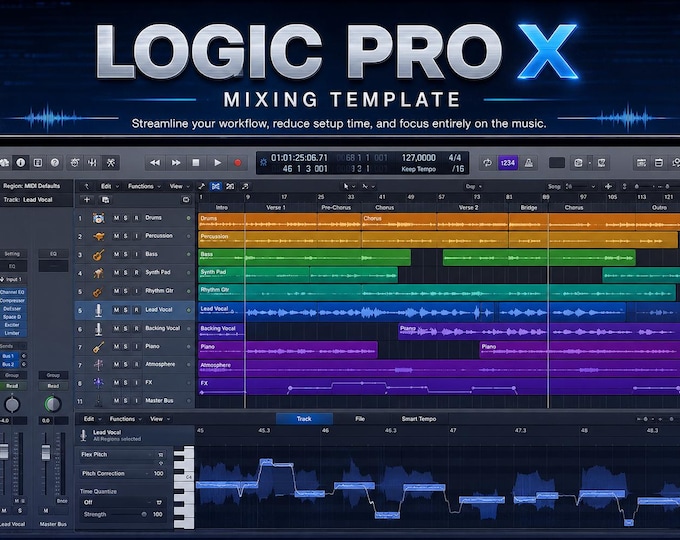680x540 pixels.
Task: Open the editor's Edit menu
Action: (x=92, y=419)
